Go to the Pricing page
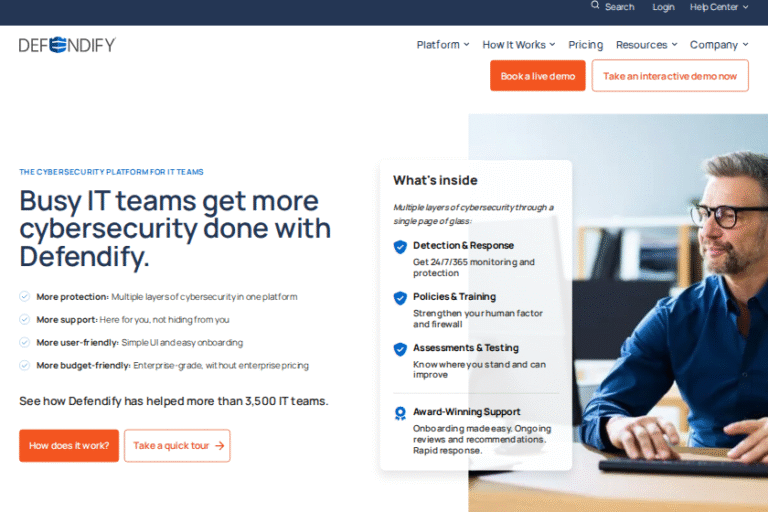The width and height of the screenshot is (768, 512). (586, 45)
